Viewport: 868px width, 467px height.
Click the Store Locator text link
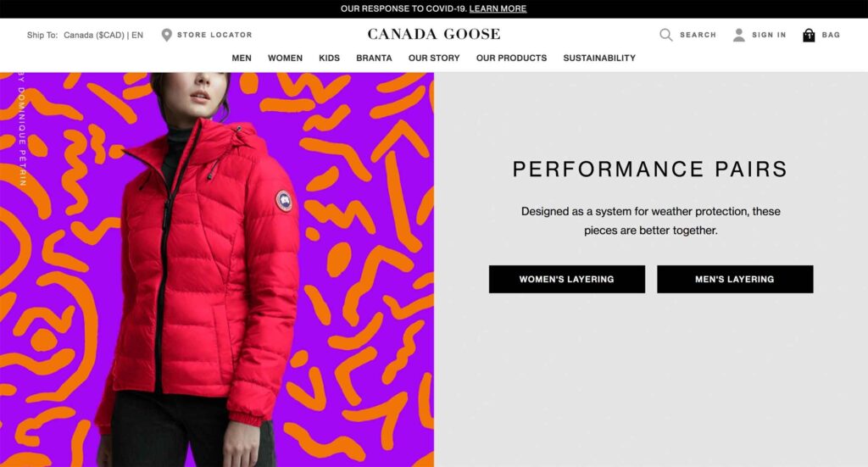214,35
